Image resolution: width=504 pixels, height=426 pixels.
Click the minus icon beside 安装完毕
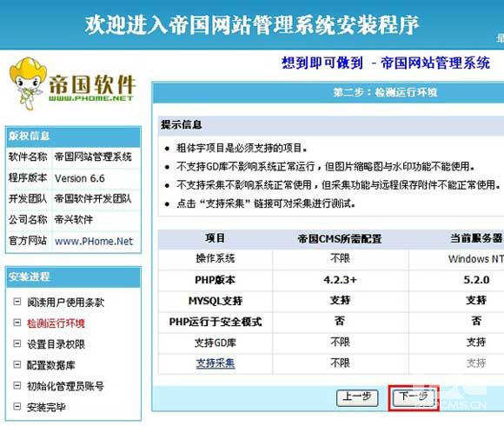click(17, 406)
